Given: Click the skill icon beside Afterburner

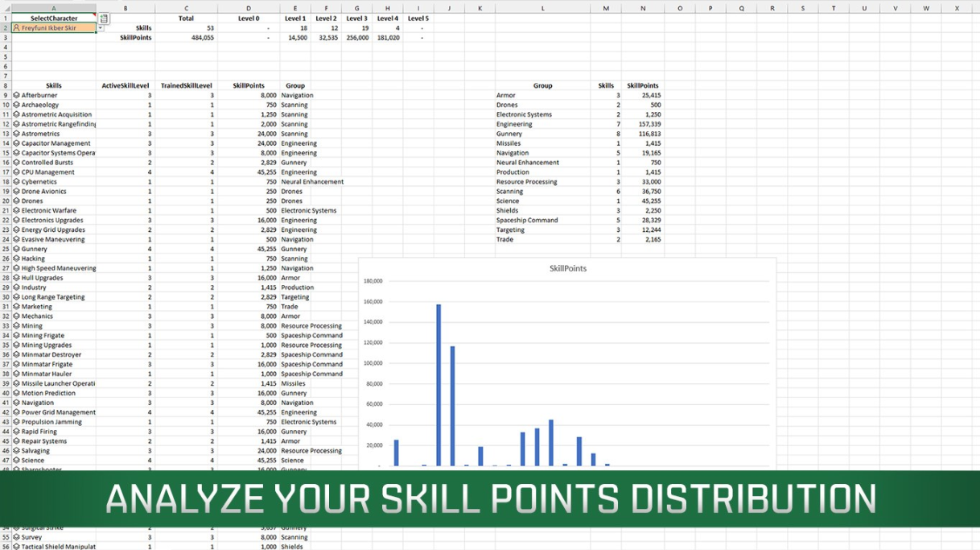Looking at the screenshot, I should 17,95.
